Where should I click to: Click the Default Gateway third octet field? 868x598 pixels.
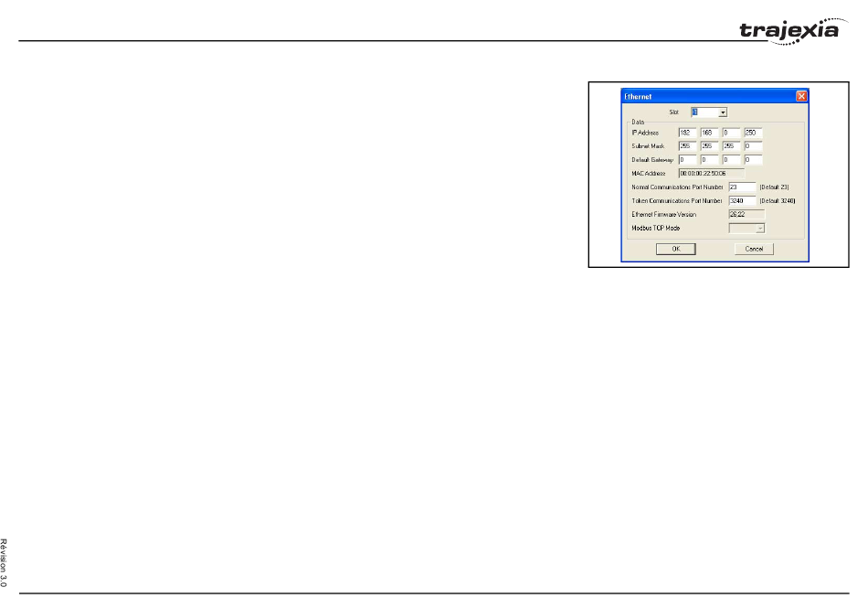[731, 160]
